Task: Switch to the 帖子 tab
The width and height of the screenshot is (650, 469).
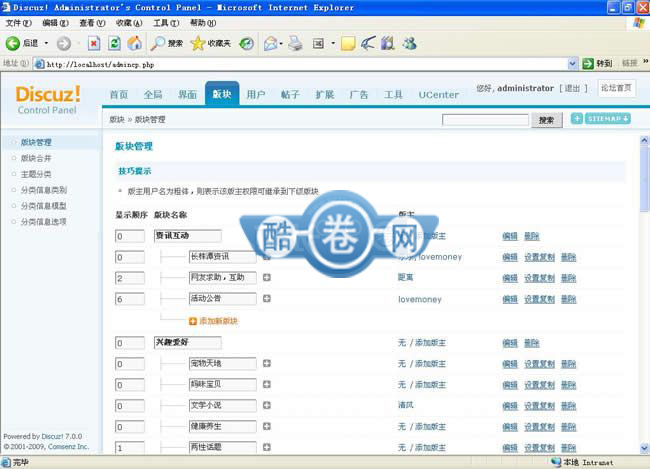Action: (x=290, y=95)
